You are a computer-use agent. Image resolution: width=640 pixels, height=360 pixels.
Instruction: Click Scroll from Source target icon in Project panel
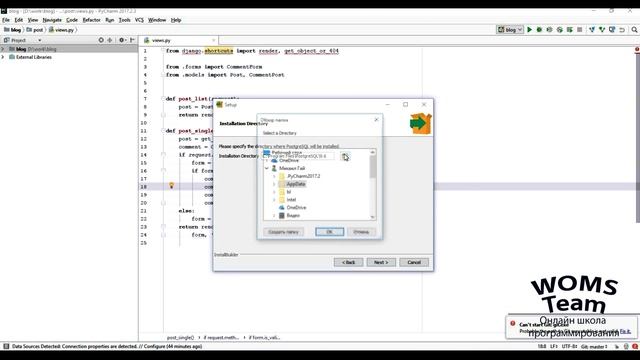[x=101, y=40]
